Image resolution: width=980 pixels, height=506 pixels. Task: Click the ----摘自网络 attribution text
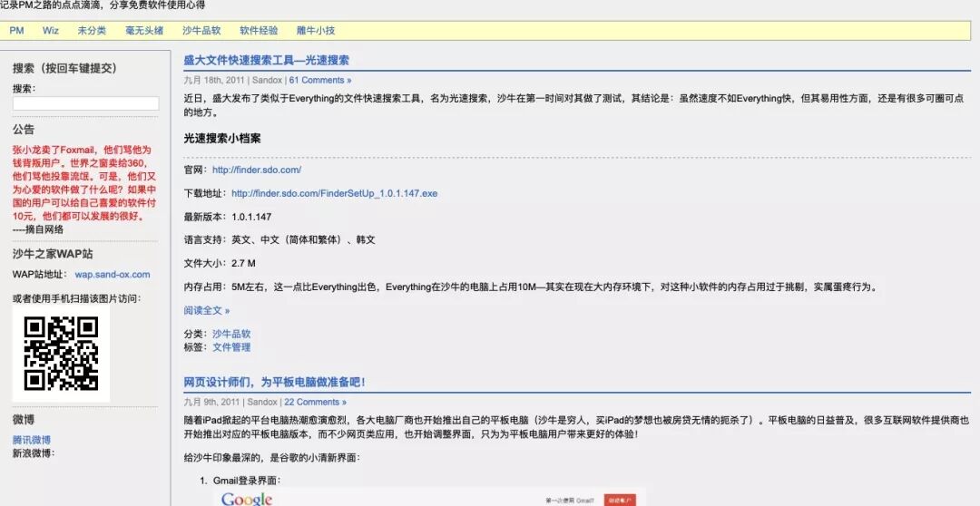(38, 229)
